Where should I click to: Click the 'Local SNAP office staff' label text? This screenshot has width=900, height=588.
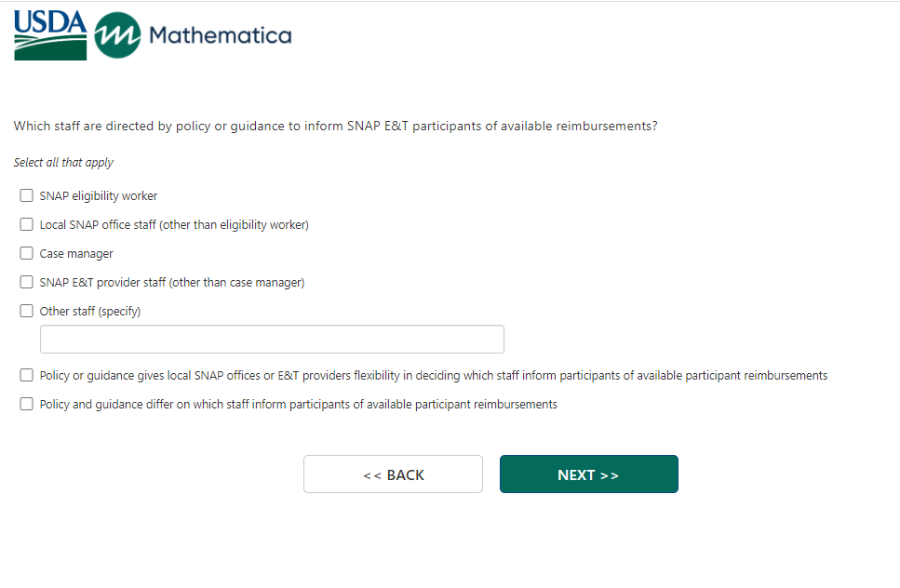pos(174,225)
